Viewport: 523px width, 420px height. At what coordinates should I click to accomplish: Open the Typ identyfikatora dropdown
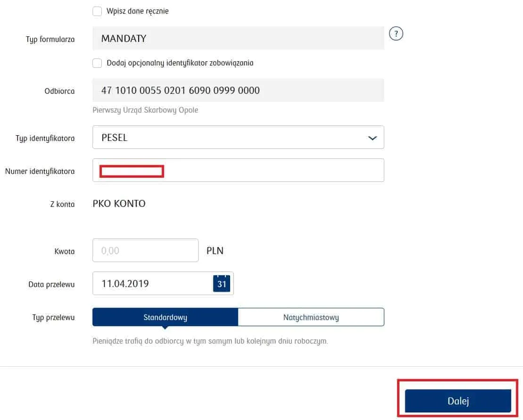pyautogui.click(x=238, y=138)
